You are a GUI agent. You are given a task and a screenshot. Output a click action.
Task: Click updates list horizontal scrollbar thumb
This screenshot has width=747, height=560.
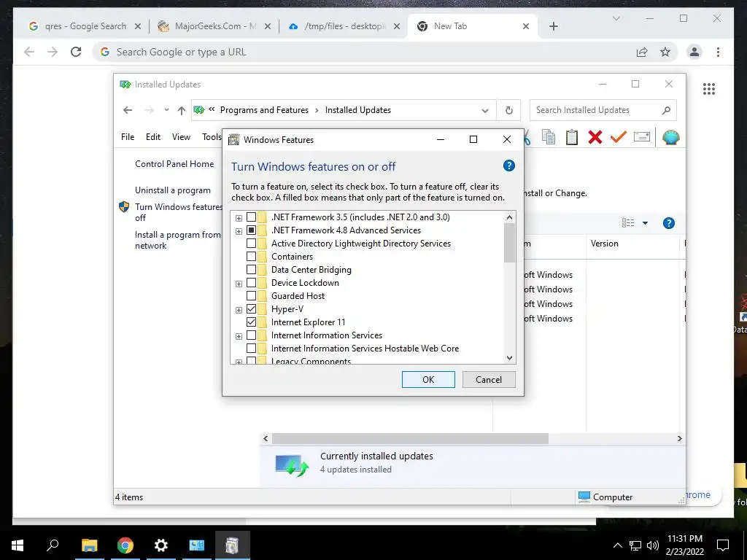(x=410, y=438)
